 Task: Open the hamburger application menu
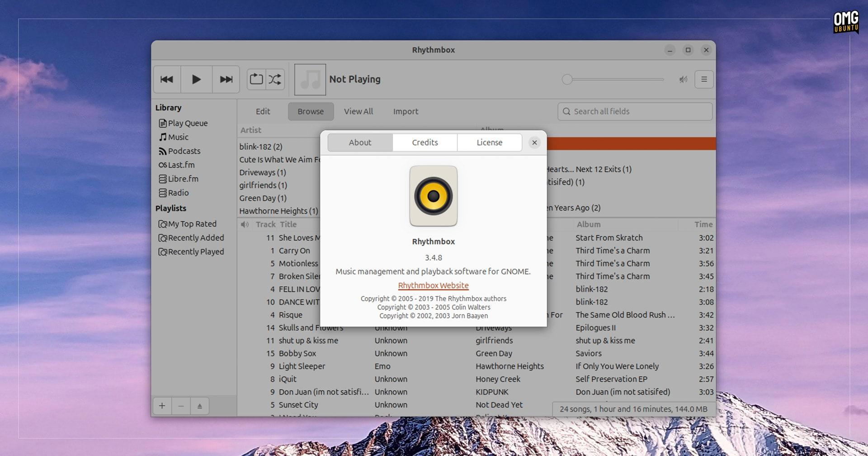click(x=704, y=80)
